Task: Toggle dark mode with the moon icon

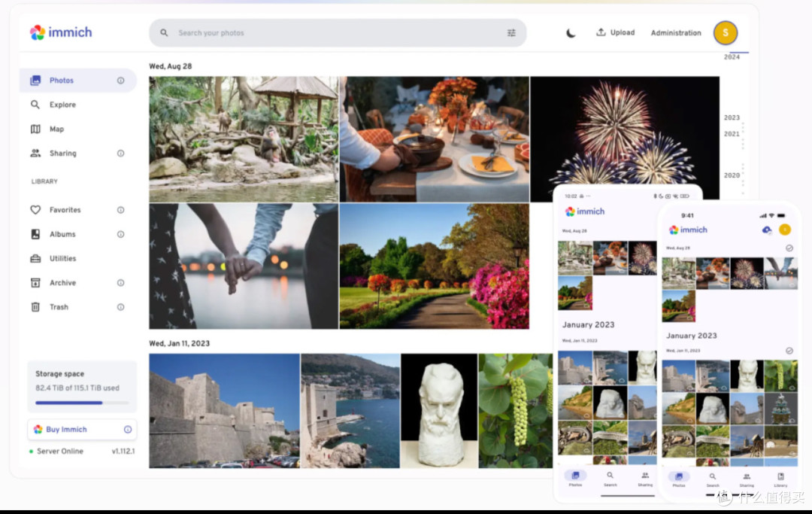Action: pos(571,32)
